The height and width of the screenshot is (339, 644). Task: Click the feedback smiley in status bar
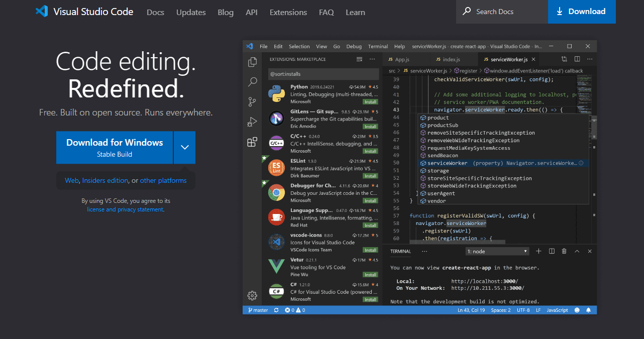pyautogui.click(x=577, y=310)
